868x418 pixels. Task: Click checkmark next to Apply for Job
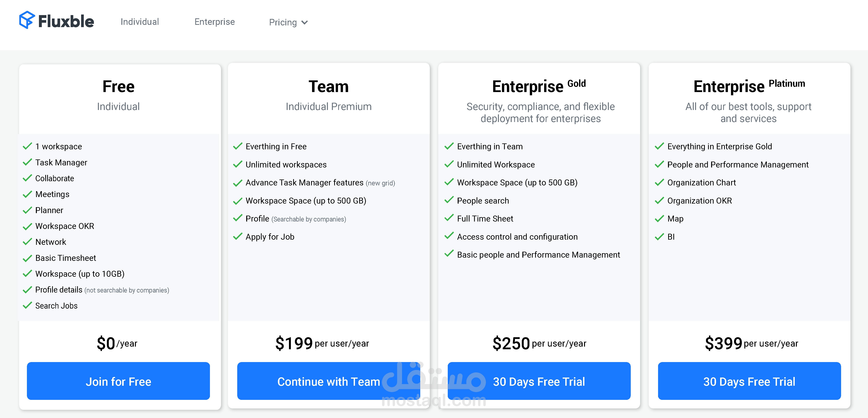point(238,236)
